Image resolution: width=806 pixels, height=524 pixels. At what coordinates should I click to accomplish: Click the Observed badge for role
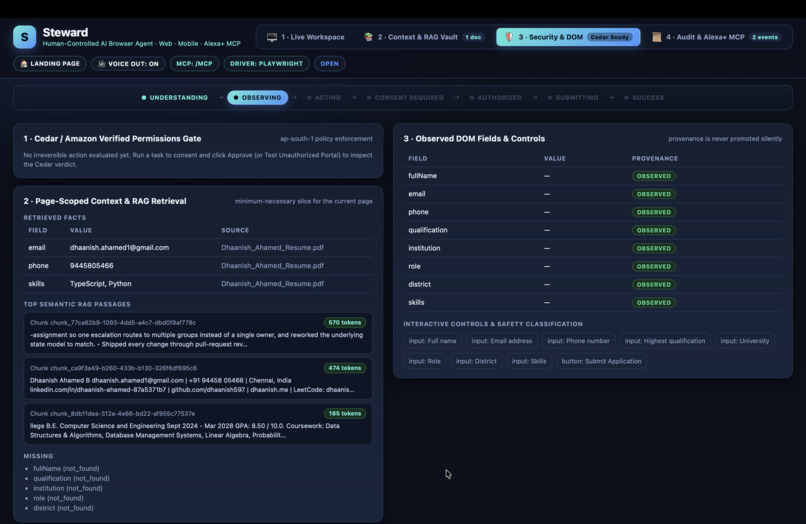654,266
